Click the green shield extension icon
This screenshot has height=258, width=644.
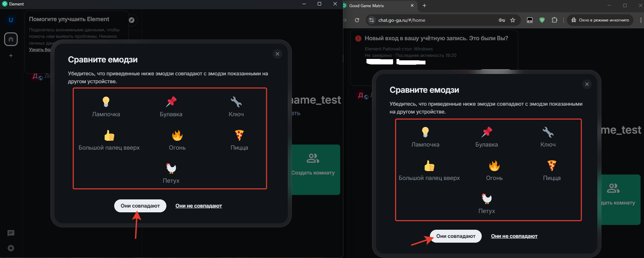coord(542,20)
